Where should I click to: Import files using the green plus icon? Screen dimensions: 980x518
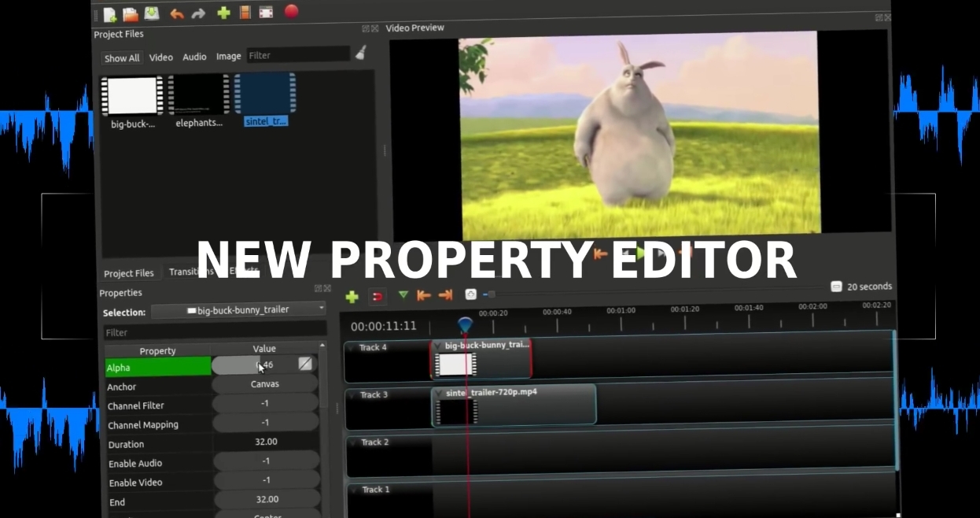tap(222, 13)
